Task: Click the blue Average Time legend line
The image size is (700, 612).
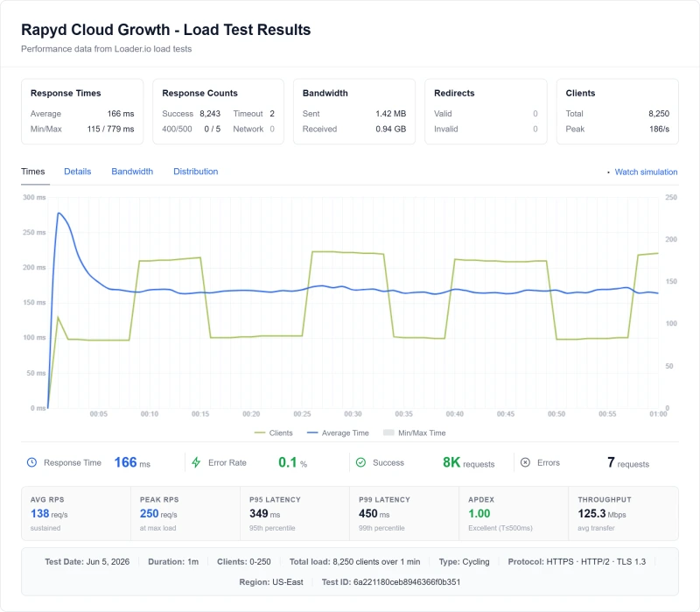Action: click(312, 433)
